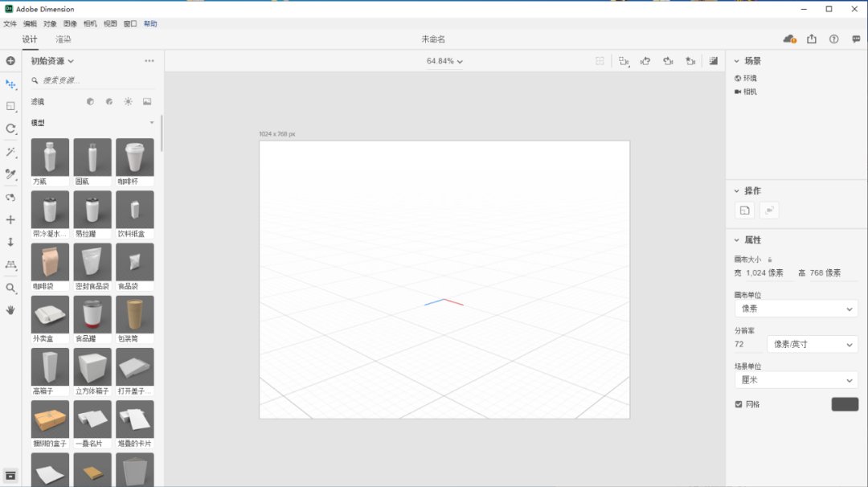This screenshot has height=487, width=868.
Task: Select Environment (环境) in scene panel
Action: pyautogui.click(x=746, y=78)
